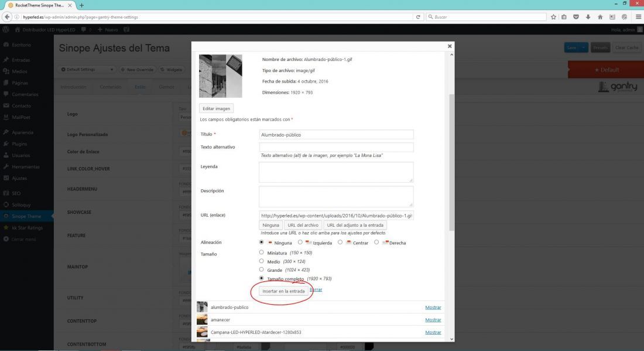Viewport: 644px width, 351px height.
Task: Close the media dialog with the X
Action: click(449, 46)
